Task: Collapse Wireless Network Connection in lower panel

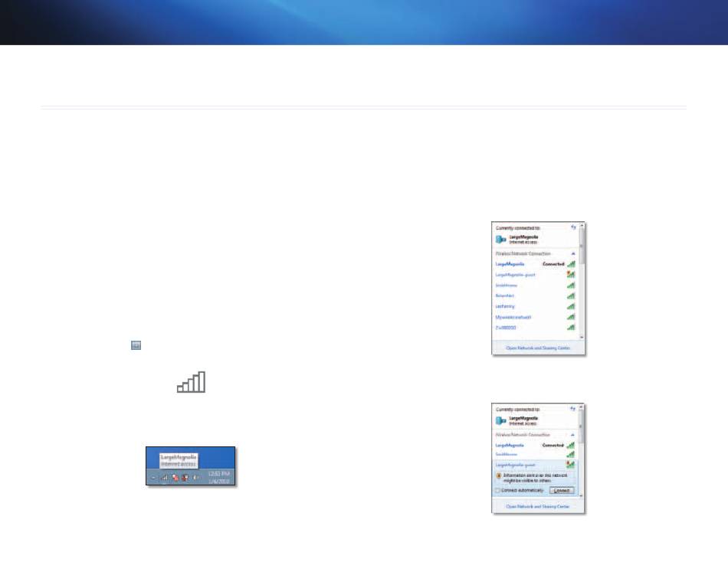Action: click(x=571, y=434)
